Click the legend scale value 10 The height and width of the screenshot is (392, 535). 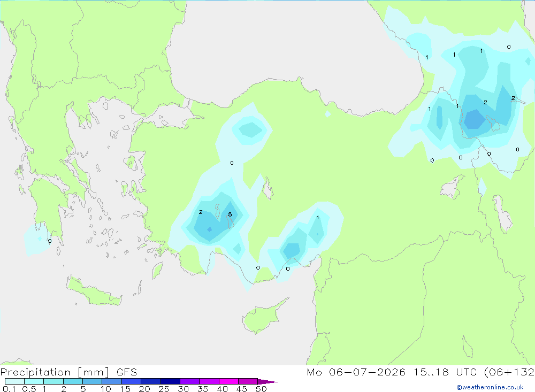click(106, 389)
